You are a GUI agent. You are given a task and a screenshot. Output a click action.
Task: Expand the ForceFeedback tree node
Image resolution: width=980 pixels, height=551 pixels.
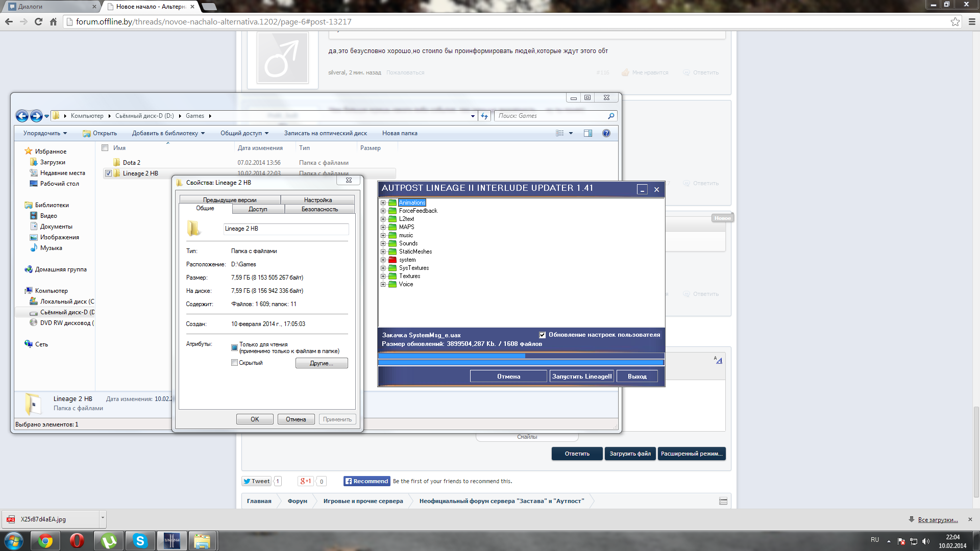[383, 211]
